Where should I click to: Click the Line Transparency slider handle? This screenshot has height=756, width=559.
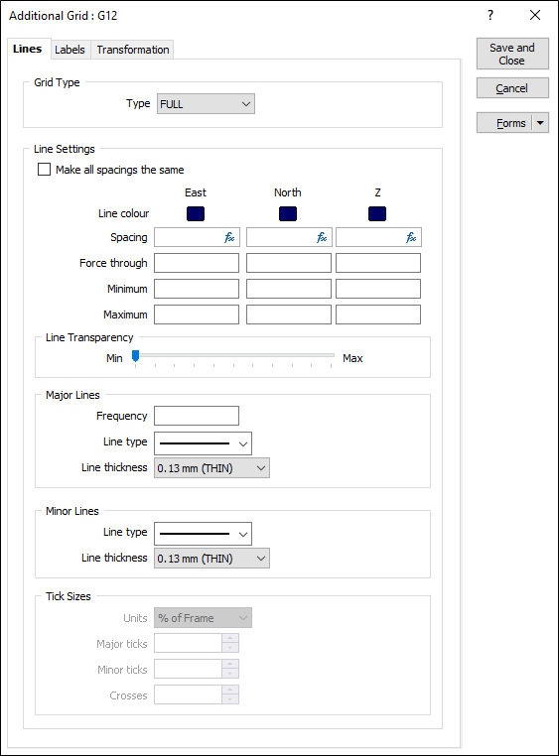click(x=135, y=356)
